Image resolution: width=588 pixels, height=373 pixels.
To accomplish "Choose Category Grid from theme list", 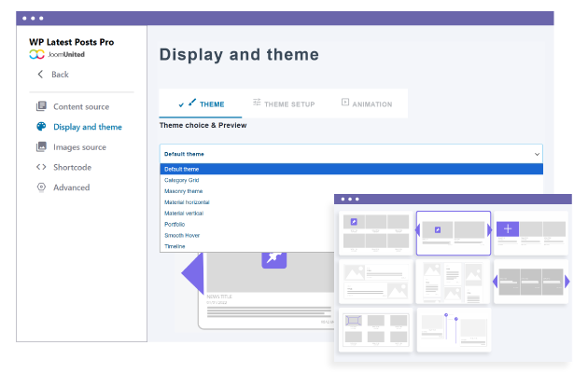I will [x=181, y=180].
